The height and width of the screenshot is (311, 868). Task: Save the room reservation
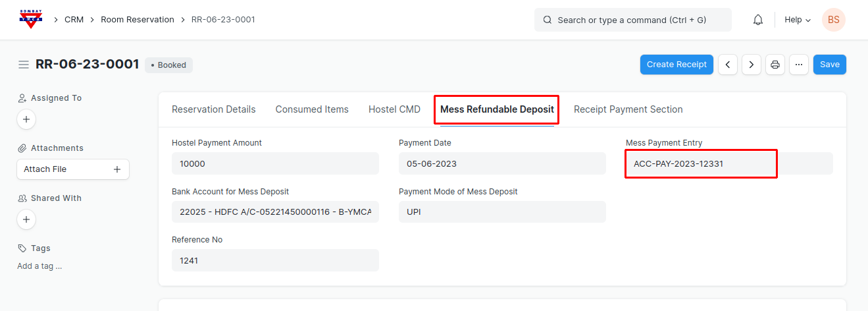(829, 65)
